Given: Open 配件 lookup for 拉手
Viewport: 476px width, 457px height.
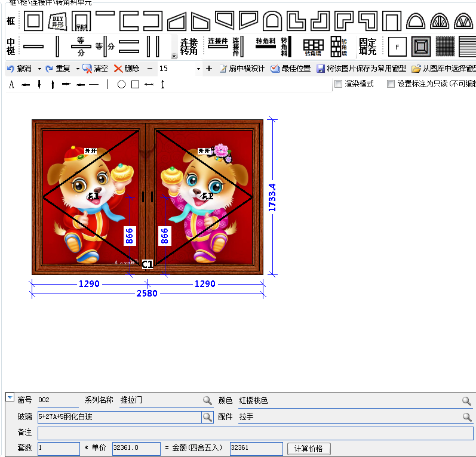Looking at the screenshot, I should (467, 417).
